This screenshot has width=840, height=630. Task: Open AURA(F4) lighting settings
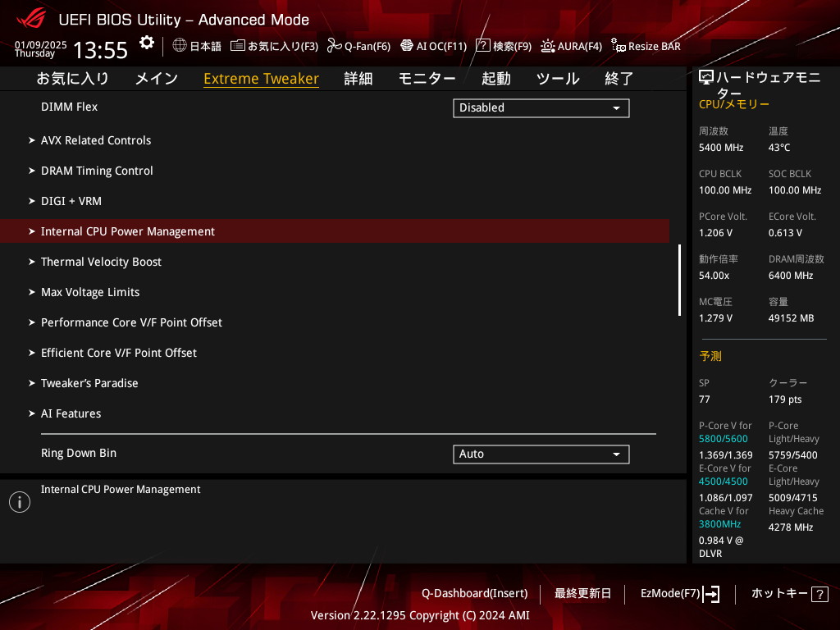pyautogui.click(x=571, y=46)
